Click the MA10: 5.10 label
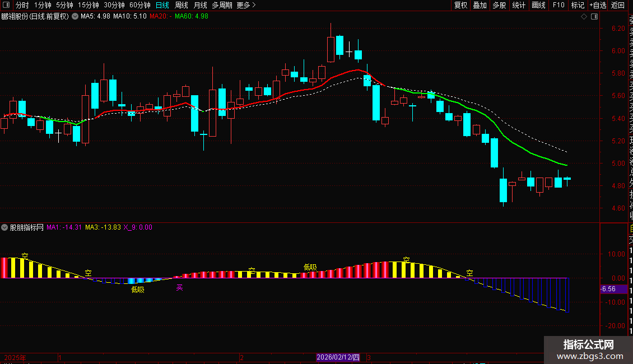 click(130, 17)
